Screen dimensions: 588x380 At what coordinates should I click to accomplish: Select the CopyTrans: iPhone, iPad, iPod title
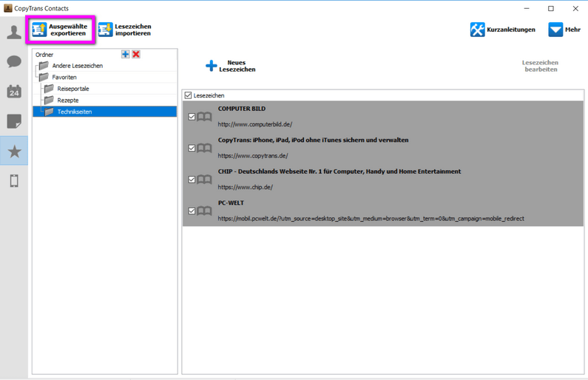tap(313, 140)
